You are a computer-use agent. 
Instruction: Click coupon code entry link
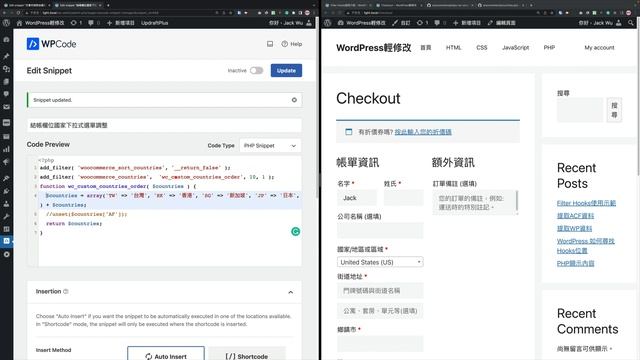click(x=423, y=132)
